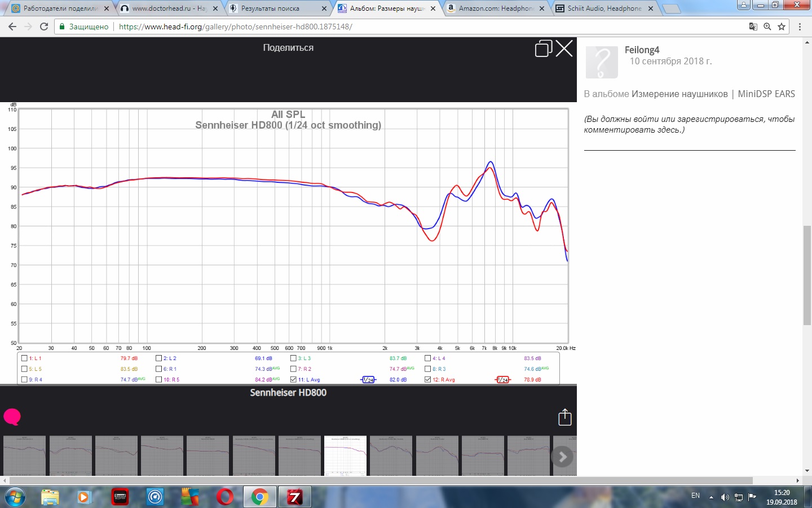Viewport: 812px width, 508px height.
Task: Open the Windows Start menu
Action: [x=15, y=497]
